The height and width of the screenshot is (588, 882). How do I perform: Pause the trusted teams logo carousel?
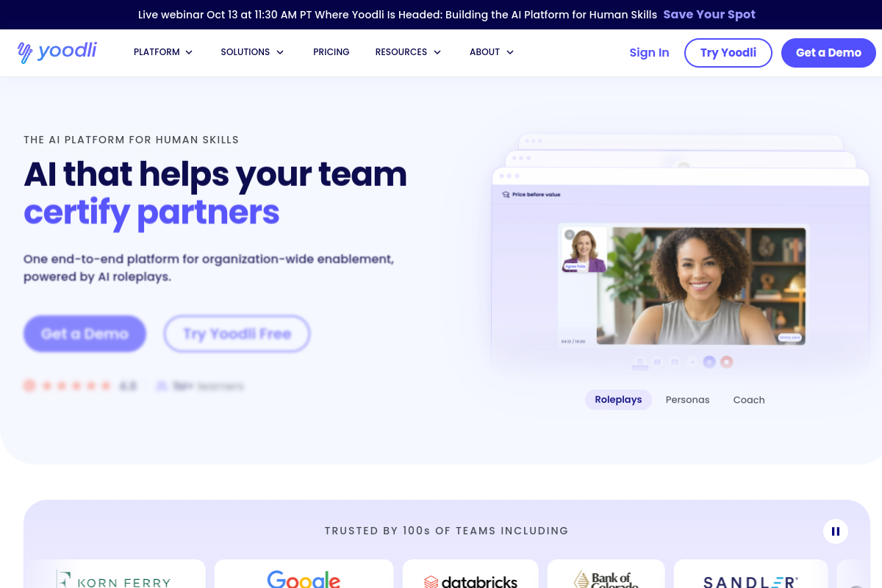pyautogui.click(x=836, y=531)
